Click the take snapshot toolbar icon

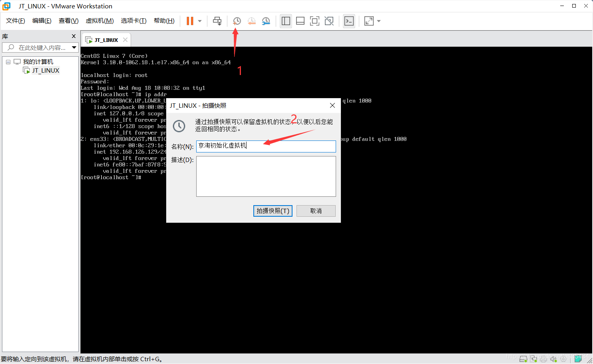pyautogui.click(x=237, y=21)
